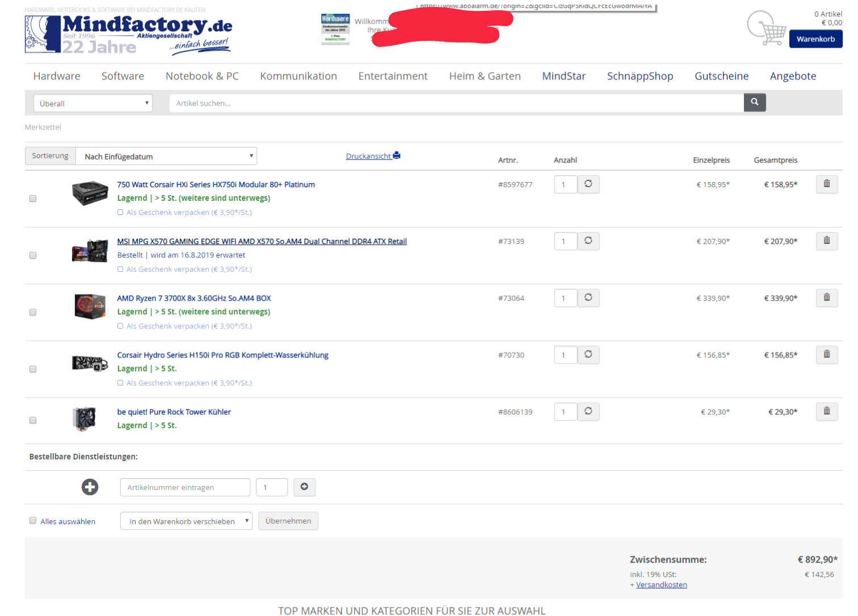The height and width of the screenshot is (616, 858).
Task: Open AMD Ryzen 7 3700X product link
Action: pyautogui.click(x=194, y=298)
